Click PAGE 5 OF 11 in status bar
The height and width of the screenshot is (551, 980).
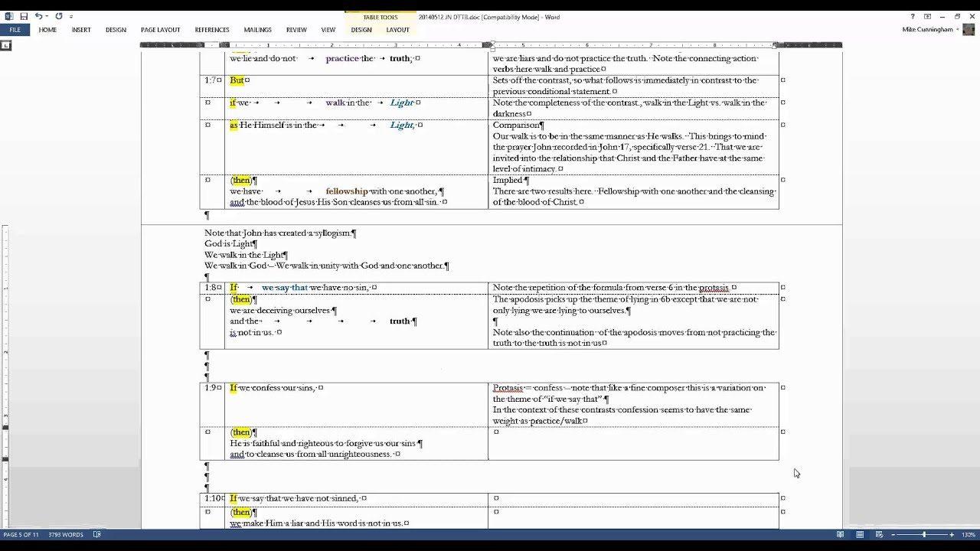point(21,534)
